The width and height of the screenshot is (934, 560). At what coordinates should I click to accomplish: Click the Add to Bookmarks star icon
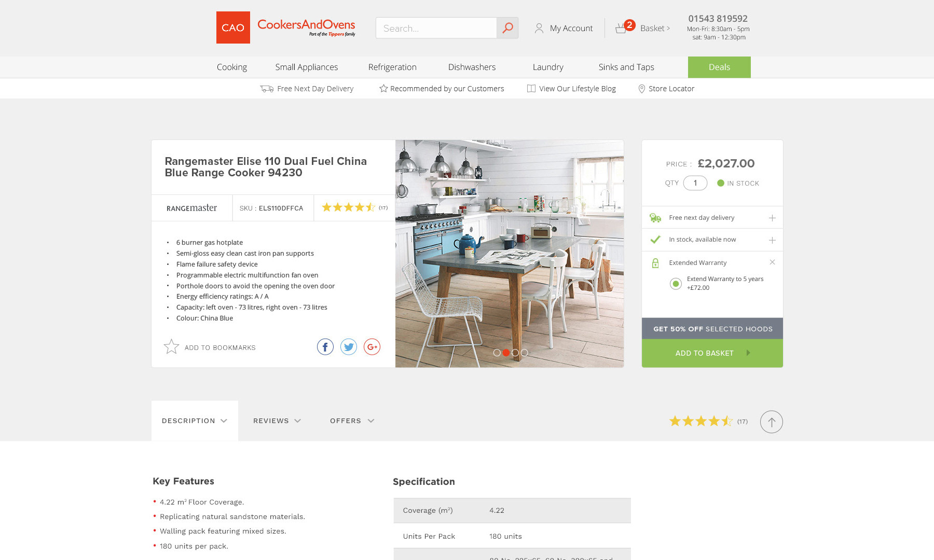tap(171, 346)
